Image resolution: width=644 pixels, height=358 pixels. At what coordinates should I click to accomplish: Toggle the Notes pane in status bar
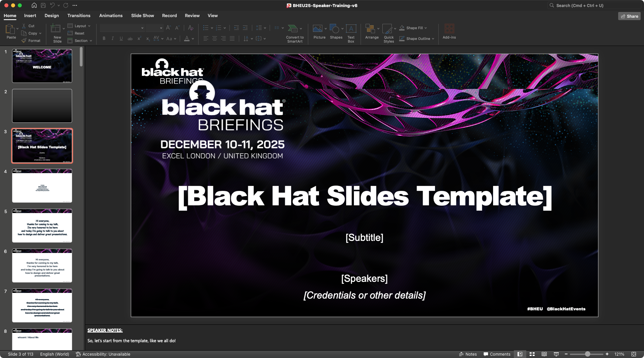[x=468, y=354]
